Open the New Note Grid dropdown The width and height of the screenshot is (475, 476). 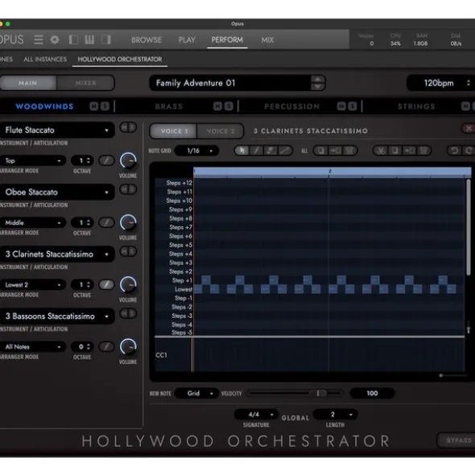(x=196, y=393)
